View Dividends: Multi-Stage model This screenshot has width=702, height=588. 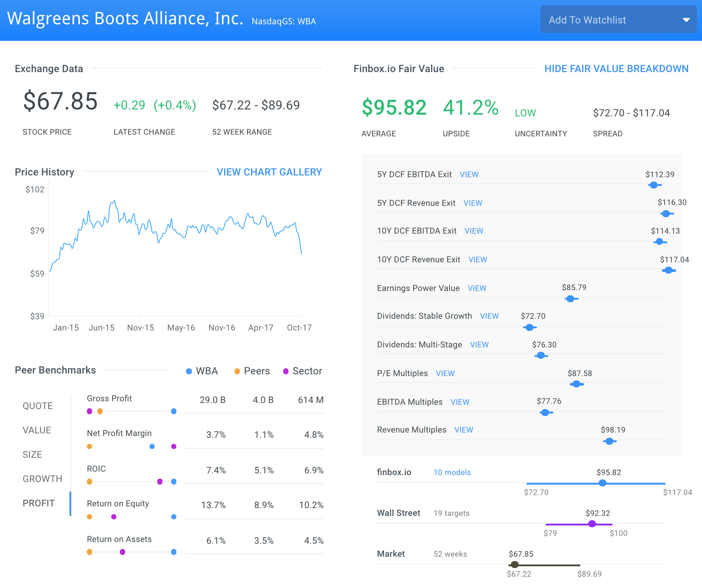[479, 345]
